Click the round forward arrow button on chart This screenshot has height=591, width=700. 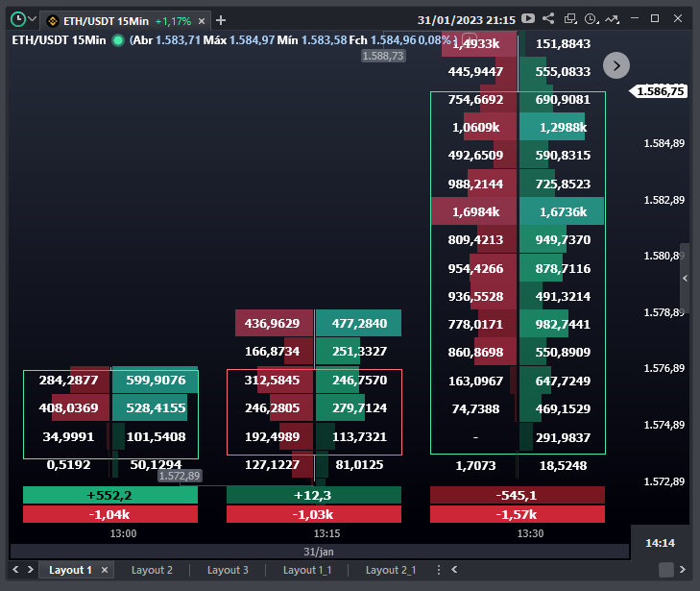click(616, 64)
